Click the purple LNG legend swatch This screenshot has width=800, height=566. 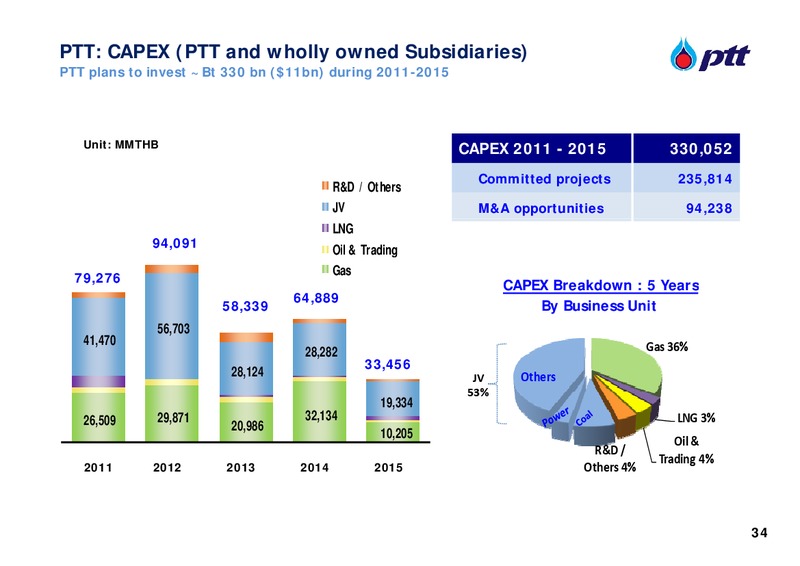pyautogui.click(x=325, y=228)
